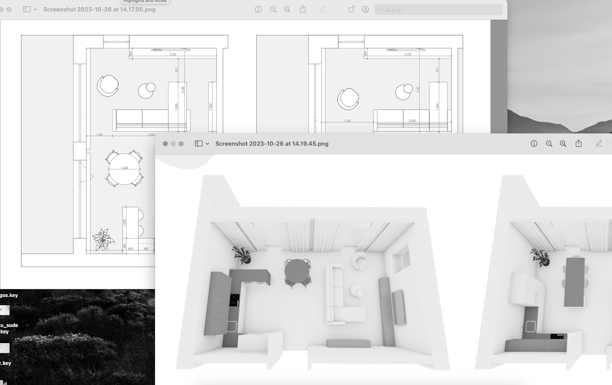Zoom out in the 14.17.05 window
Screen dimensions: 612x385
pos(273,9)
